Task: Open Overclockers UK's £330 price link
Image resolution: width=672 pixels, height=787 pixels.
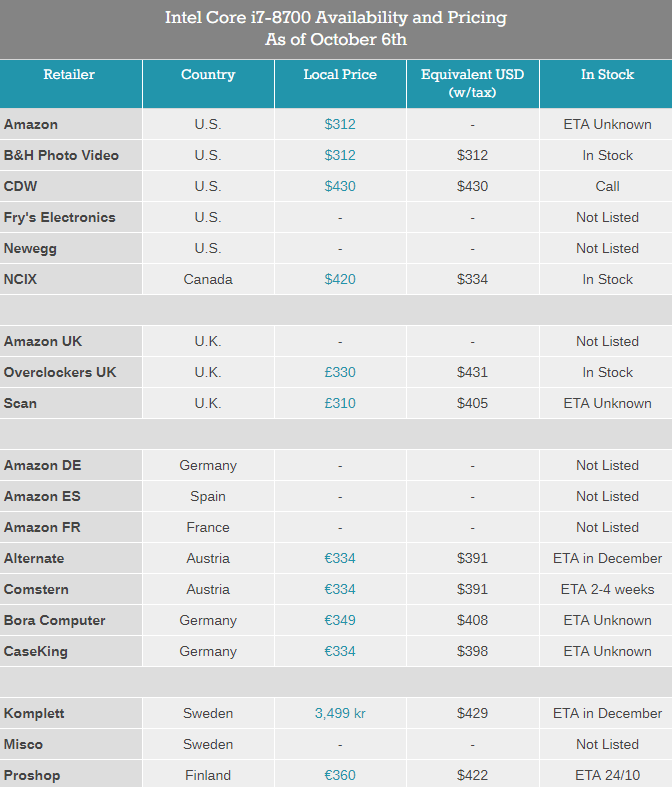Action: (340, 372)
